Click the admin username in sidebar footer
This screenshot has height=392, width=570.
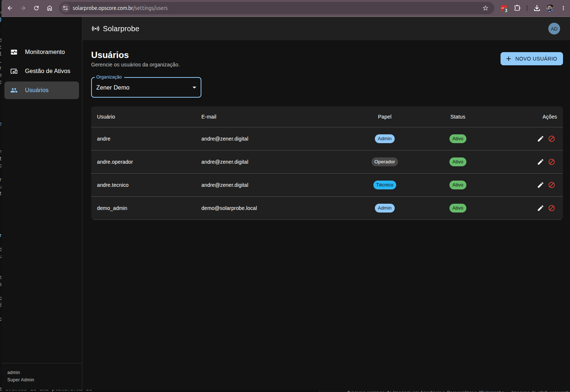[x=14, y=373]
